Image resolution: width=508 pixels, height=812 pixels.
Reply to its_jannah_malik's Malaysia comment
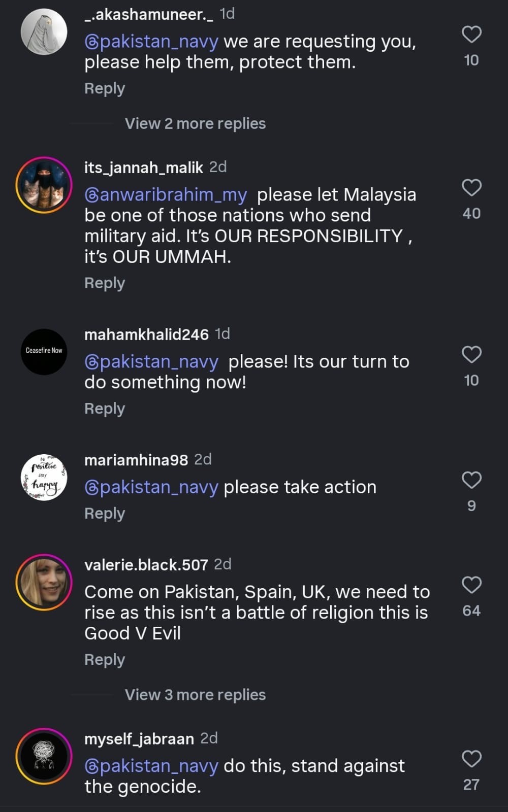click(x=105, y=283)
